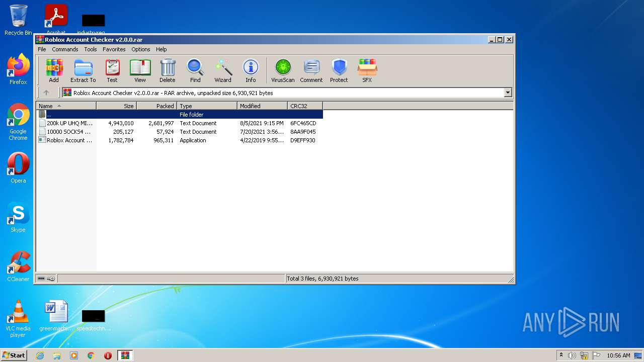Open the Help menu
This screenshot has height=362, width=644.
coord(161,49)
